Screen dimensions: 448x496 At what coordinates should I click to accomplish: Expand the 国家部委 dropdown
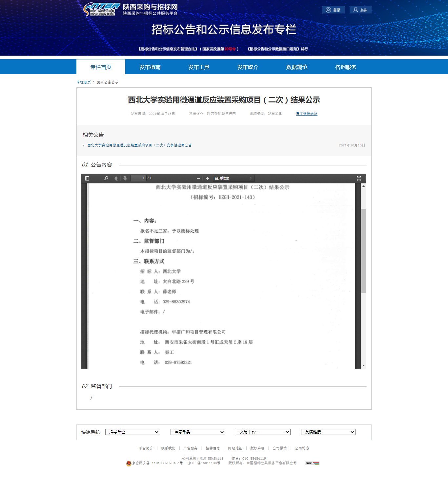(x=198, y=432)
